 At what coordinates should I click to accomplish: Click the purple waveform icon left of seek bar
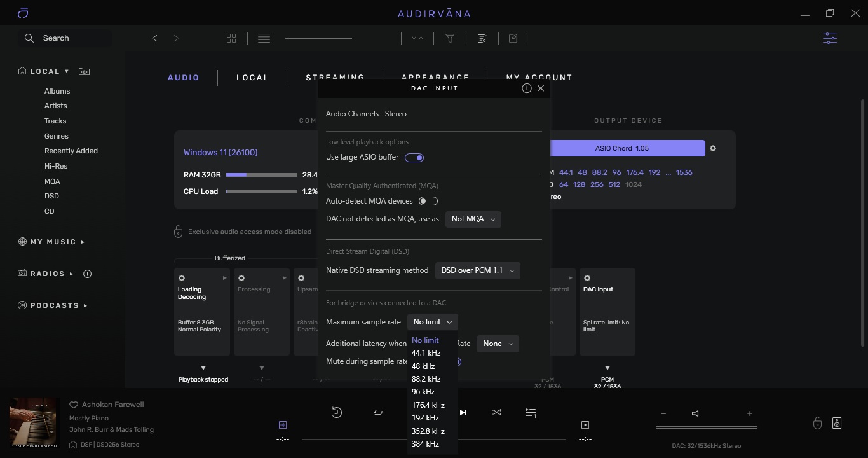point(283,424)
